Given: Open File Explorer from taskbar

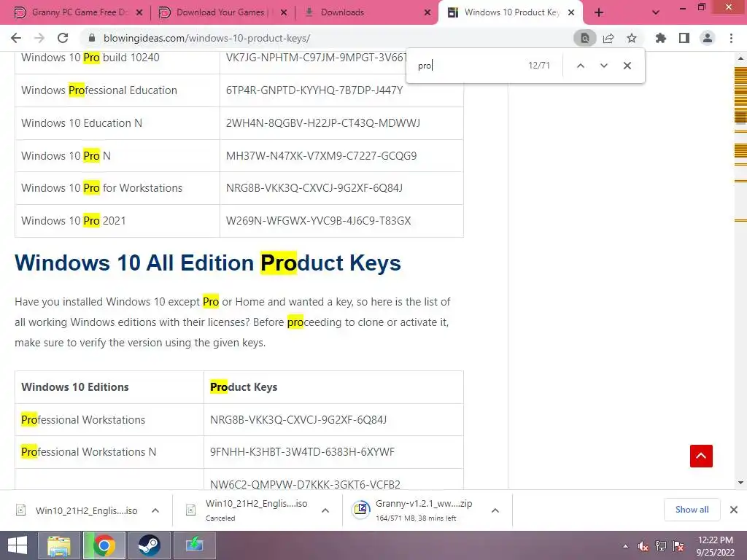Looking at the screenshot, I should click(x=59, y=545).
